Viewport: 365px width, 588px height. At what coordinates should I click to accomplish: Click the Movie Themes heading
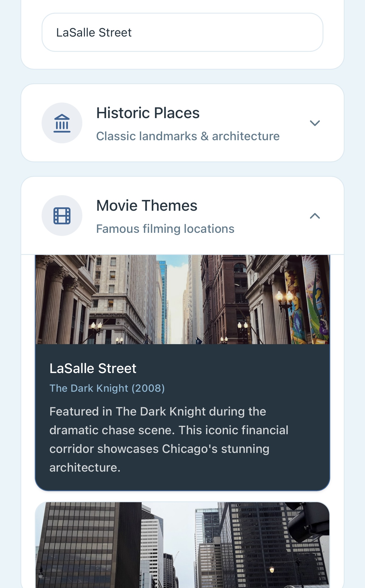pyautogui.click(x=147, y=205)
